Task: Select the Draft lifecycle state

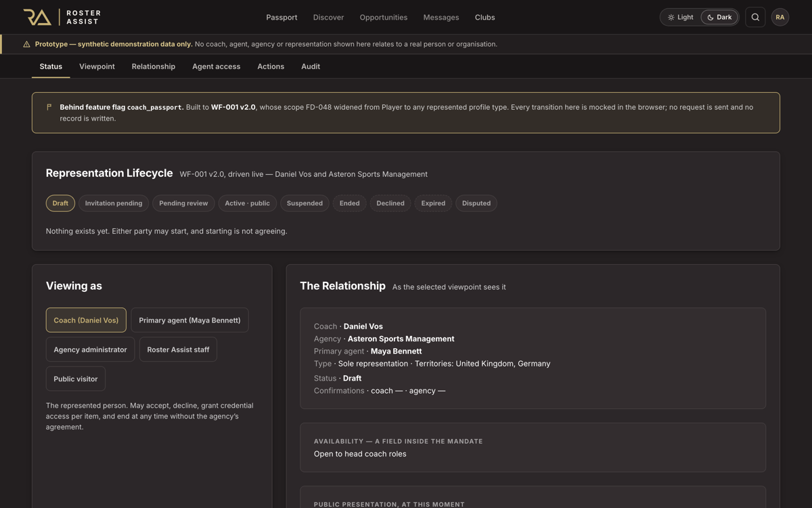Action: [60, 203]
